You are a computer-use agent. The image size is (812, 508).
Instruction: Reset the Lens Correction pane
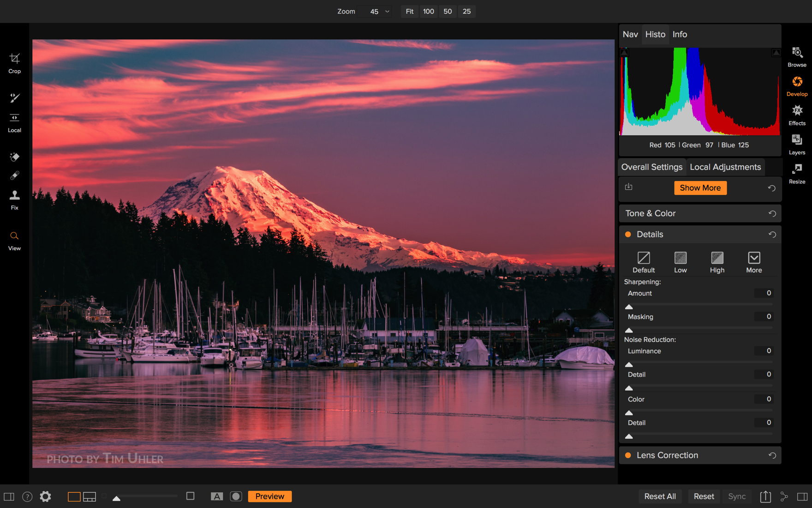[772, 455]
